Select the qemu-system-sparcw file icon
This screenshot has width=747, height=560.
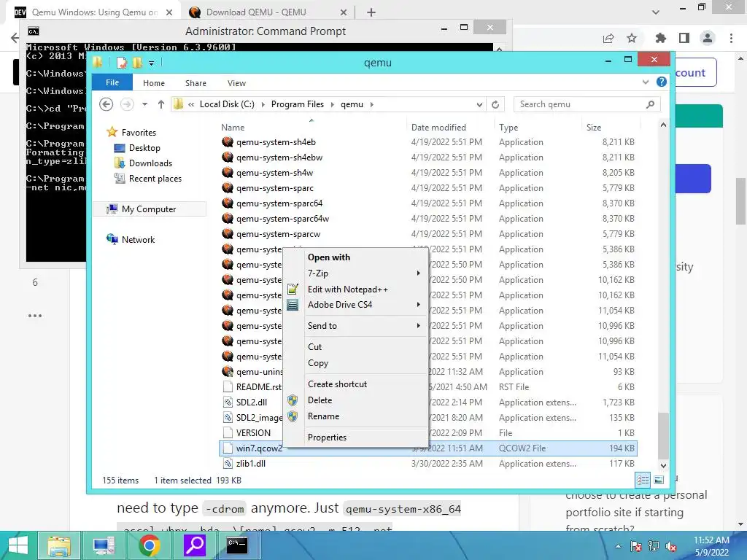coord(228,234)
